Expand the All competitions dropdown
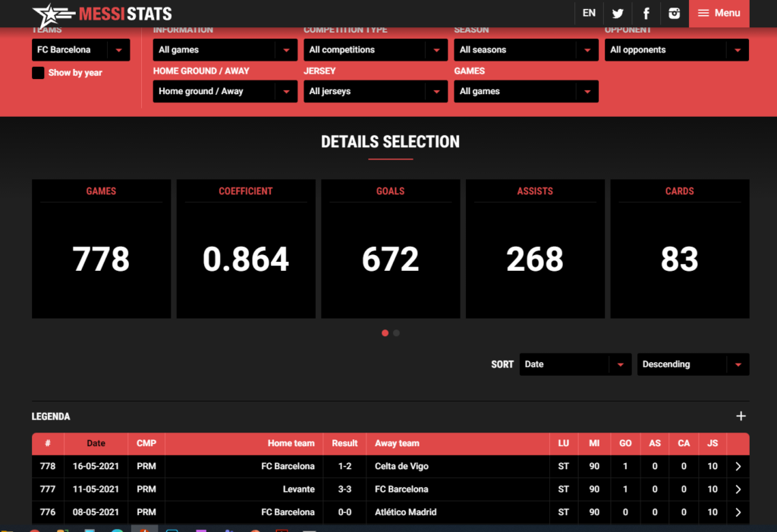The height and width of the screenshot is (532, 777). tap(376, 50)
